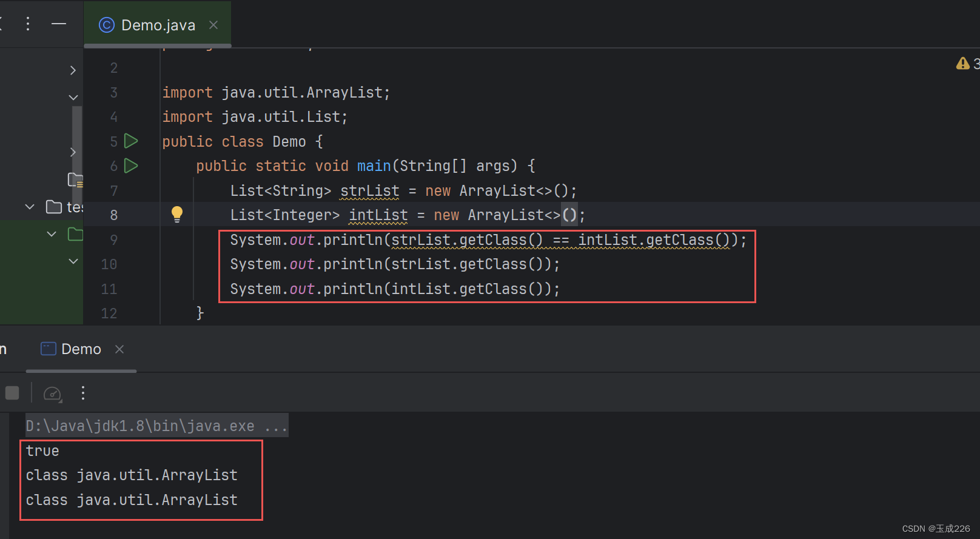Collapse the 'te' folder chevron in project tree
Viewport: 980px width, 539px height.
coord(30,207)
